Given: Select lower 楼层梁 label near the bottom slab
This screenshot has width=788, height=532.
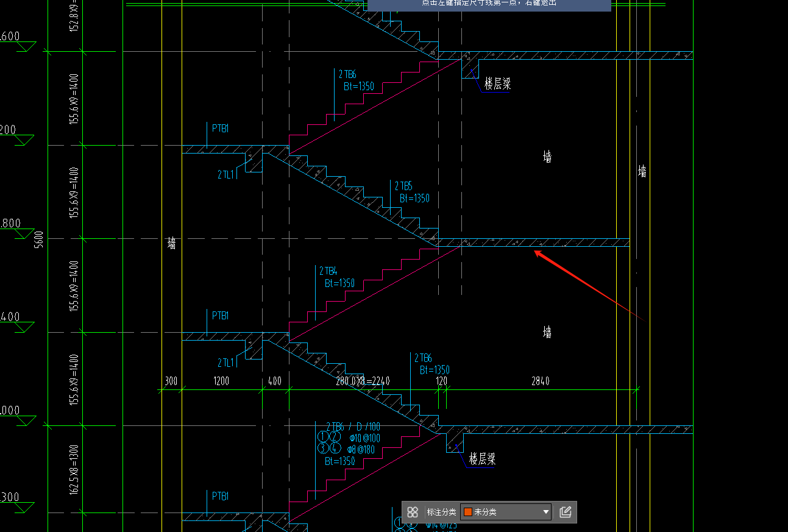Looking at the screenshot, I should (483, 459).
